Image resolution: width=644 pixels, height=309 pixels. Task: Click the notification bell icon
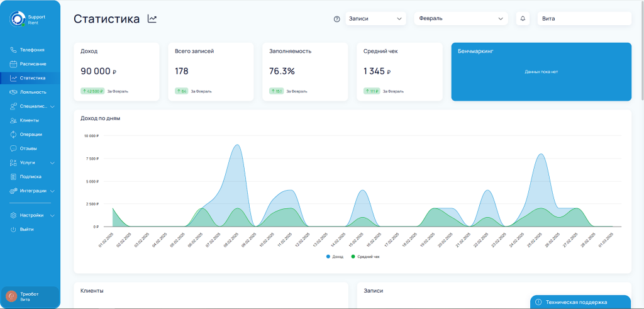pos(523,19)
